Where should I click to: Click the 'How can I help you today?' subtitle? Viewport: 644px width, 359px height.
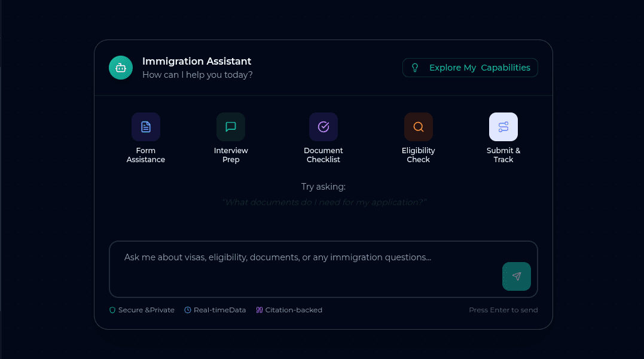[197, 75]
